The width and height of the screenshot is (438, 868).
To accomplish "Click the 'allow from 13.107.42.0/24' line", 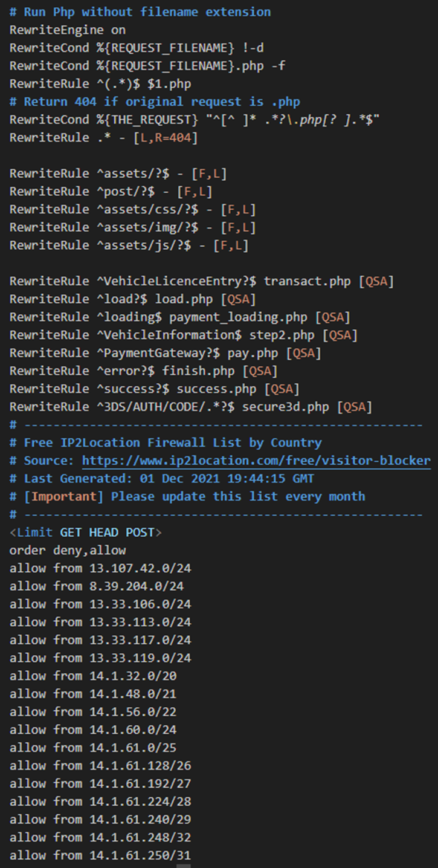I will click(x=100, y=568).
